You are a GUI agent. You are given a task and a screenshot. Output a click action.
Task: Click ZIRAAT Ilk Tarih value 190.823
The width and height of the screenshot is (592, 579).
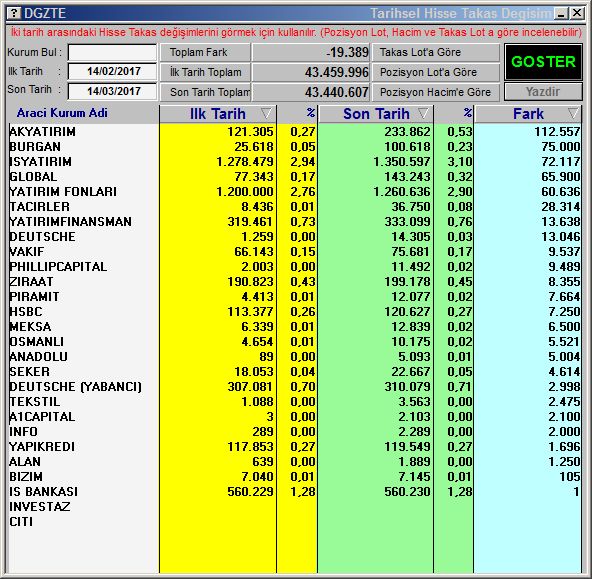(x=250, y=282)
